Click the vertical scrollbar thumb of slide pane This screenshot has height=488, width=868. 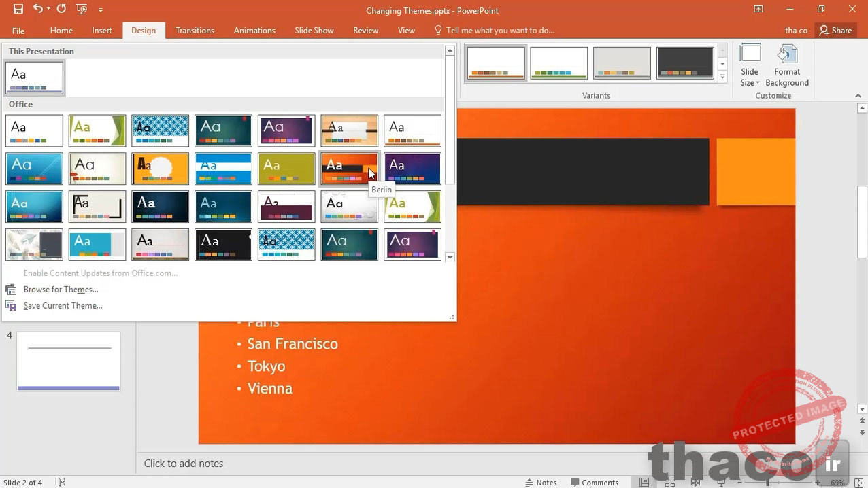(x=862, y=222)
